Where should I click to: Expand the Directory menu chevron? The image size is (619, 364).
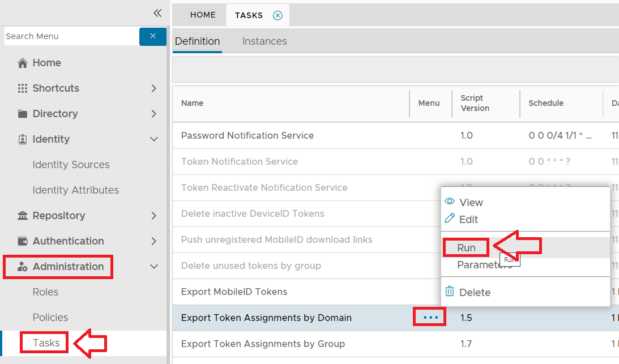click(x=154, y=114)
